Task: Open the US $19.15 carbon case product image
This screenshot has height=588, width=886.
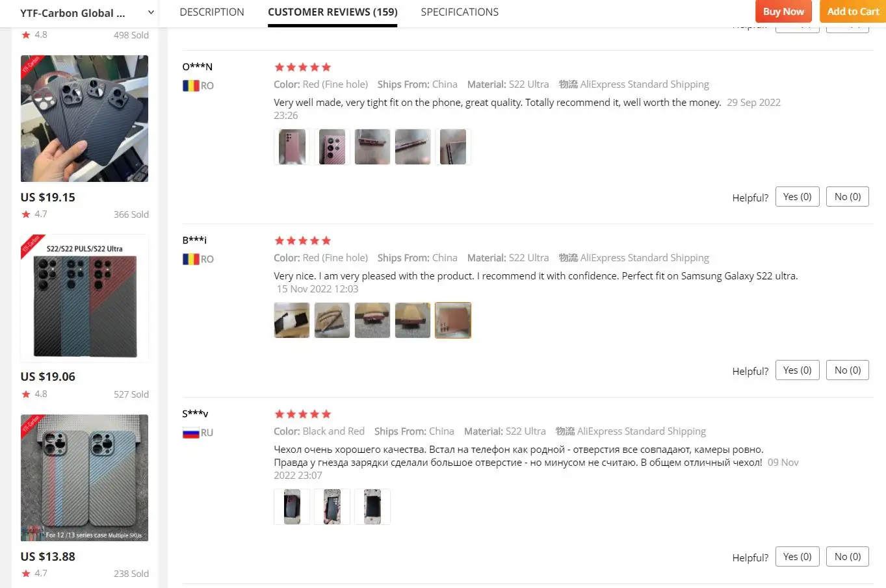Action: click(85, 118)
